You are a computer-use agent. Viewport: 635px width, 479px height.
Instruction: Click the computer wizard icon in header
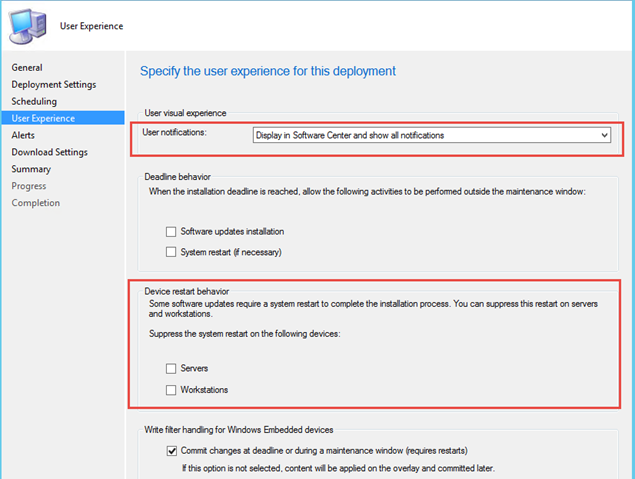pyautogui.click(x=28, y=26)
